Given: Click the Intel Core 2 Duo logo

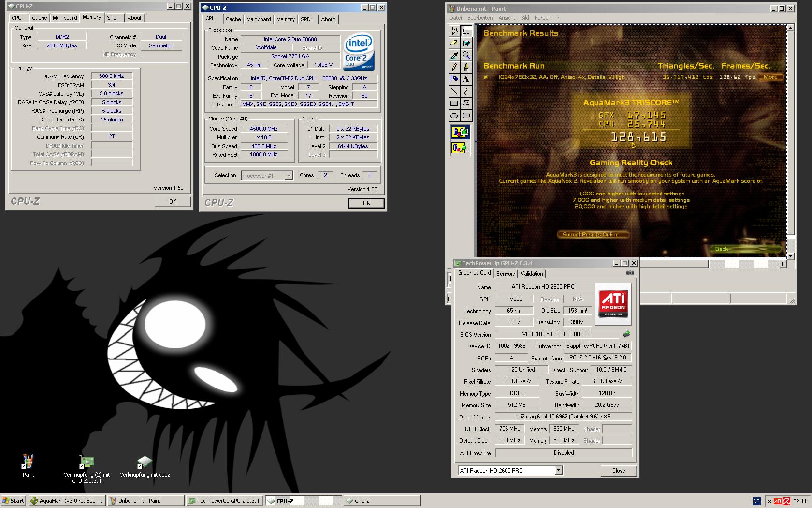Looking at the screenshot, I should point(358,52).
